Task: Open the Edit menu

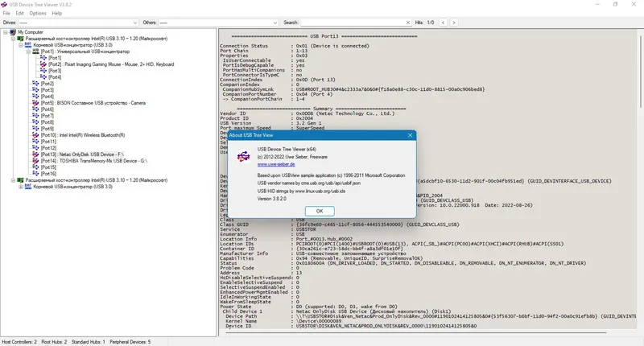Action: tap(19, 13)
